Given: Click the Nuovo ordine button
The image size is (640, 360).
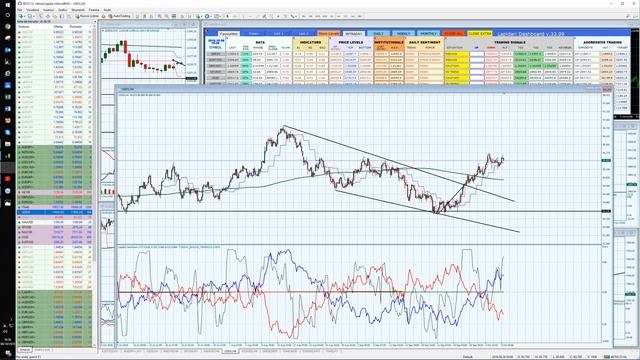Looking at the screenshot, I should (87, 16).
